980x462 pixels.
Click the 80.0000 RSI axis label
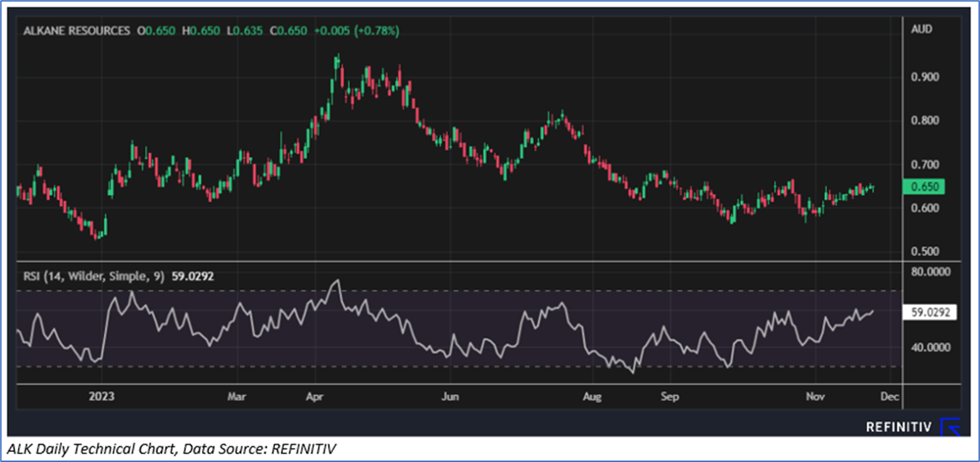point(929,273)
